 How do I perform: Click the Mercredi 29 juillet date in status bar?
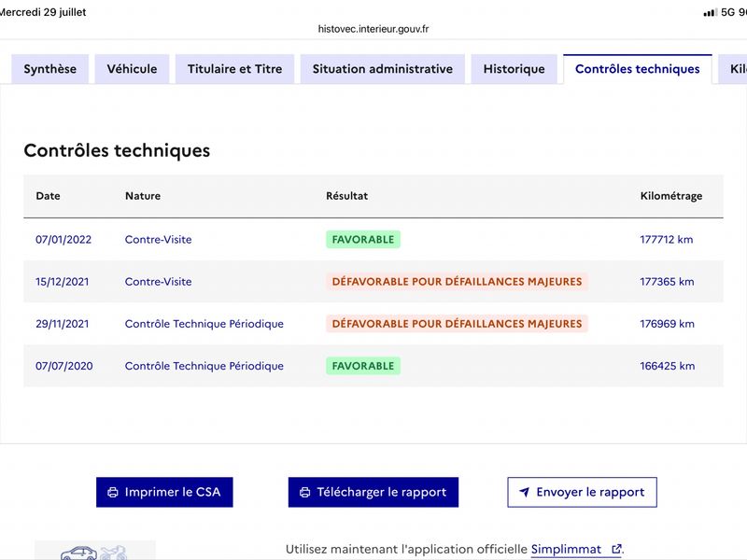(43, 12)
